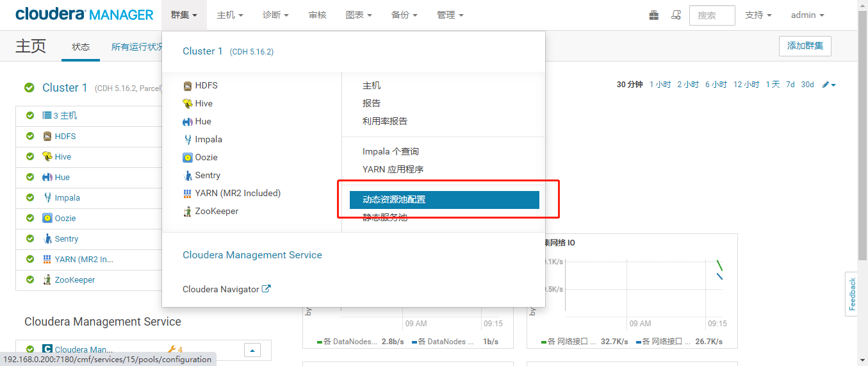Image resolution: width=868 pixels, height=366 pixels.
Task: Click the green health check beside the Cluster 1 heading
Action: tap(29, 88)
